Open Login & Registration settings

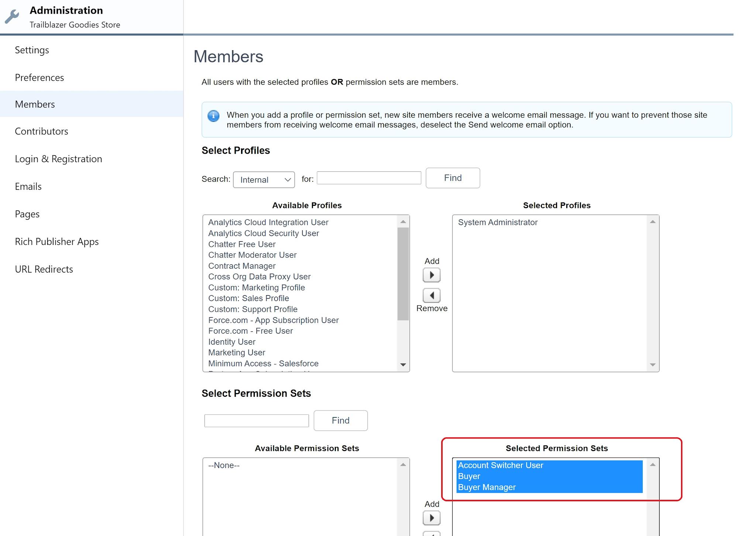[x=58, y=159]
